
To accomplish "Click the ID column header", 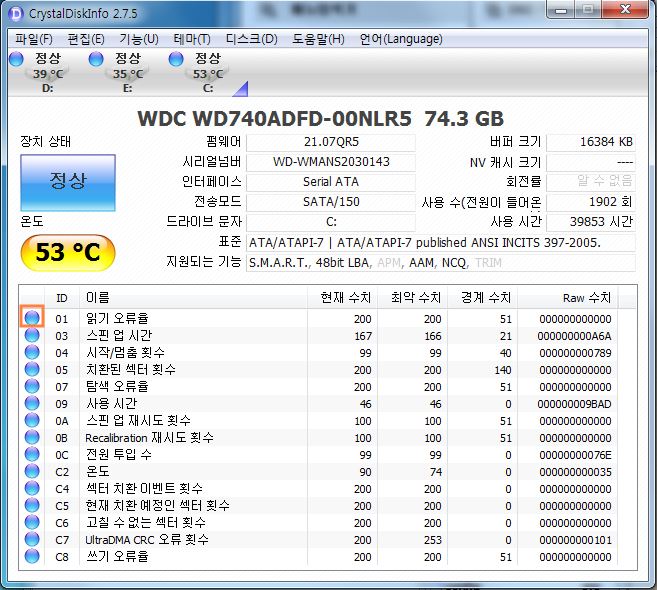I will [x=62, y=298].
